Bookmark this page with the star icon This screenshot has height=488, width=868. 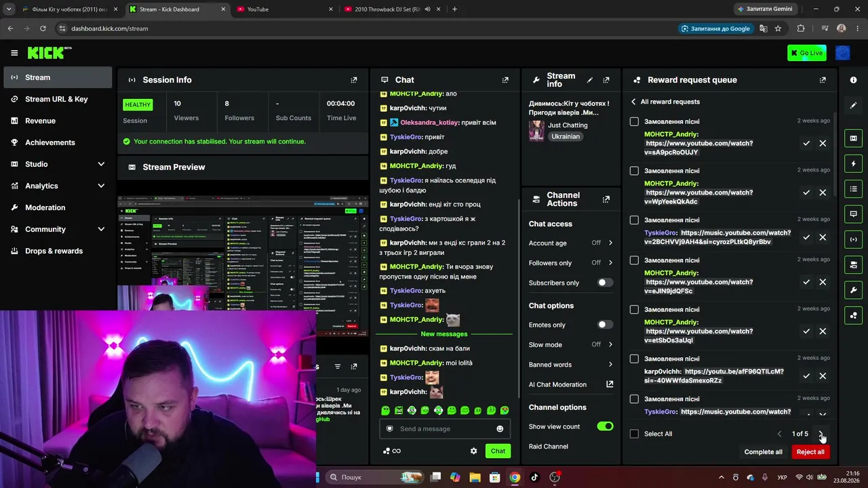[778, 28]
